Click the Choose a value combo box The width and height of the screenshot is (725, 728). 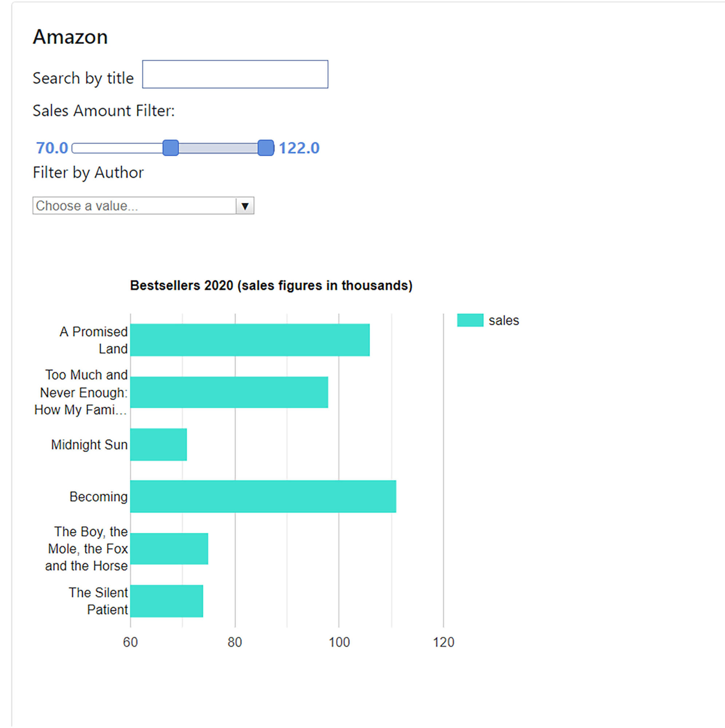point(134,206)
